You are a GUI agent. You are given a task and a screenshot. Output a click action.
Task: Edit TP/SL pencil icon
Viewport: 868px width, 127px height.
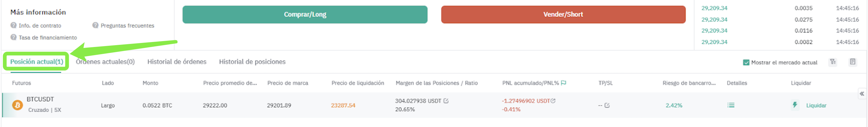pyautogui.click(x=607, y=105)
